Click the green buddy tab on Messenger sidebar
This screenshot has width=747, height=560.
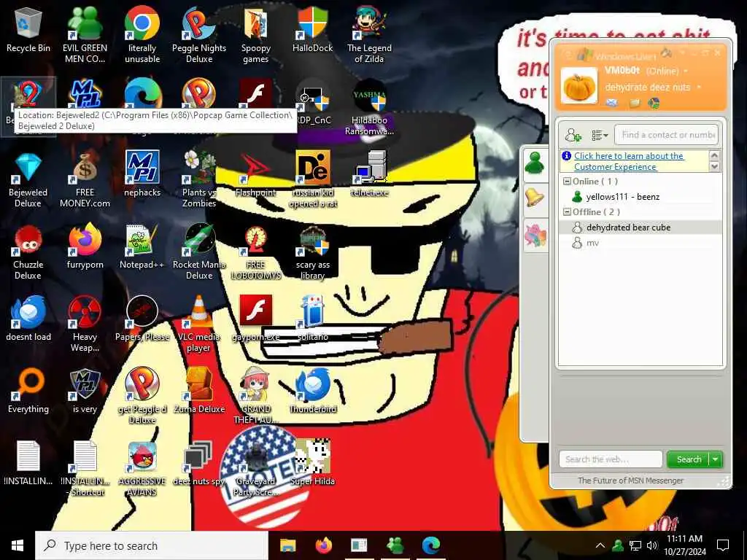[x=535, y=164]
